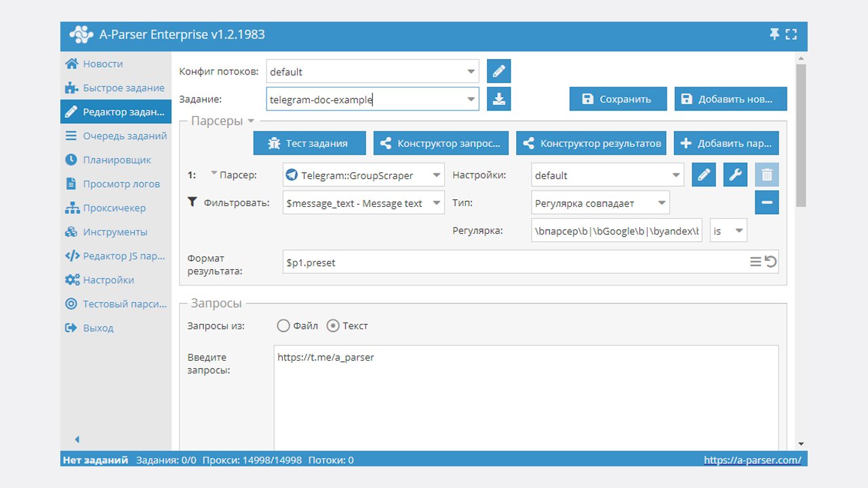Screen dimensions: 868x488
Task: Open Конструктор результатов
Action: 591,143
